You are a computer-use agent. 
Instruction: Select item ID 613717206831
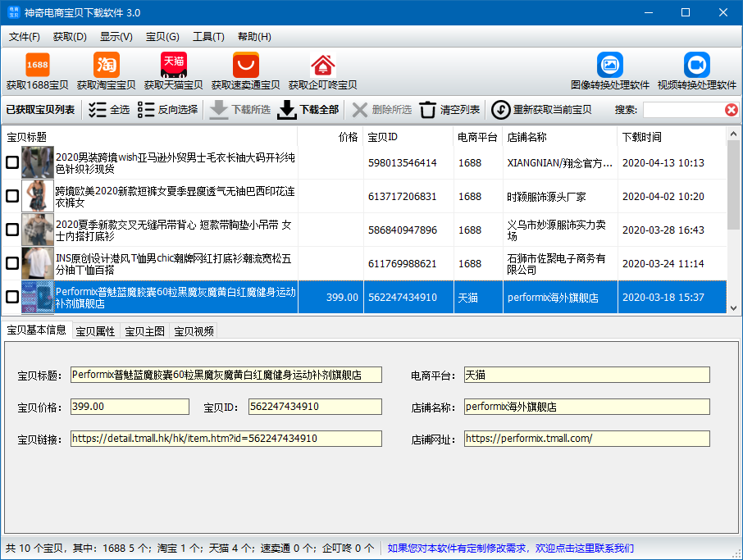[403, 197]
